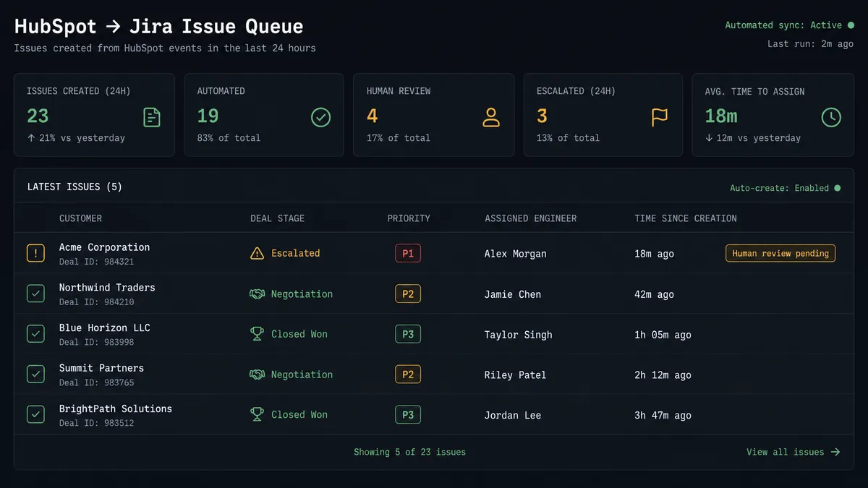Image resolution: width=868 pixels, height=488 pixels.
Task: Click Deal ID: 983998 text
Action: pyautogui.click(x=96, y=343)
